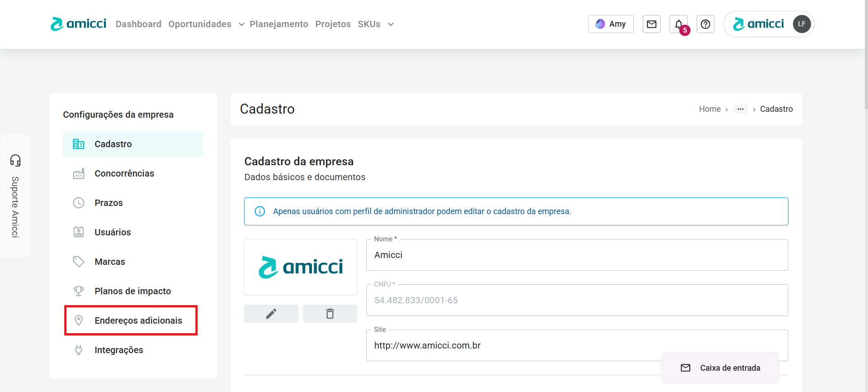
Task: Click the pencil edit logo button
Action: coord(271,314)
